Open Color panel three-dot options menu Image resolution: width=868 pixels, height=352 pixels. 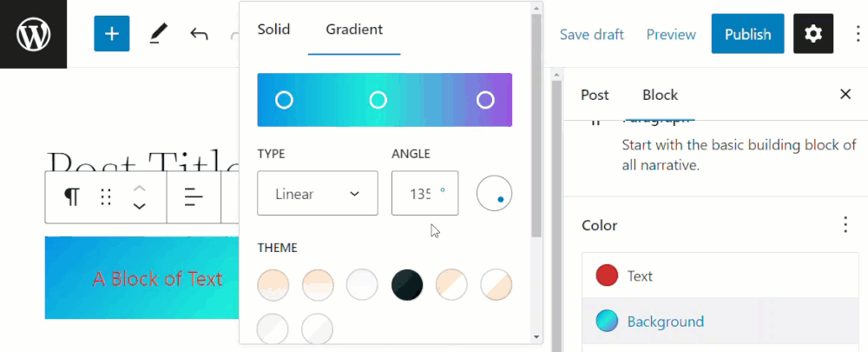coord(845,224)
